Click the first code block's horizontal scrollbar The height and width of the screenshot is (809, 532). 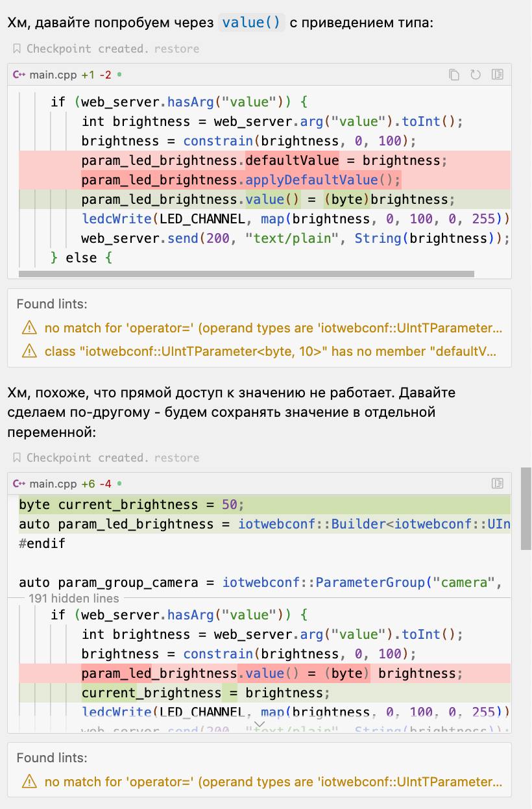click(247, 274)
